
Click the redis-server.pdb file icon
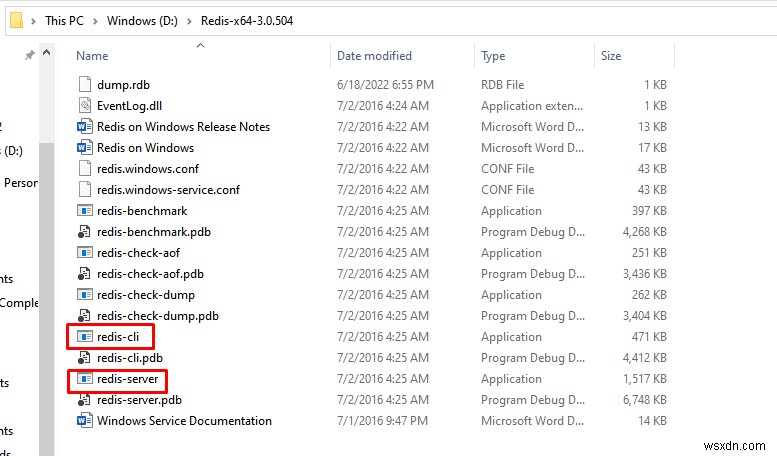(84, 399)
